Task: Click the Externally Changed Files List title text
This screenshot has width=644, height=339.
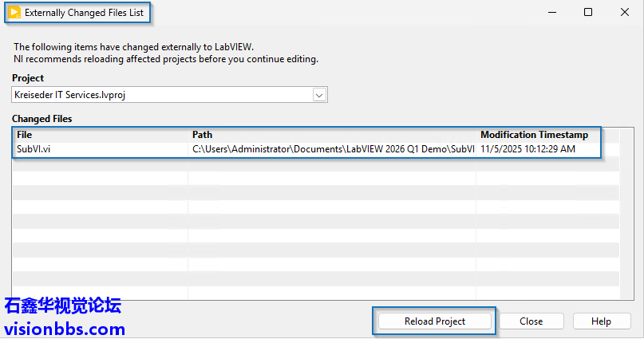Action: pyautogui.click(x=84, y=13)
